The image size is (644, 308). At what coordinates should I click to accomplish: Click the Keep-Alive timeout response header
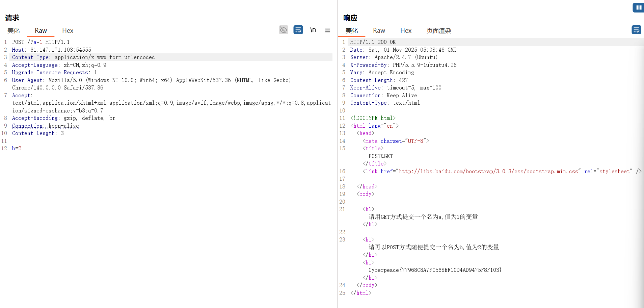click(x=396, y=88)
